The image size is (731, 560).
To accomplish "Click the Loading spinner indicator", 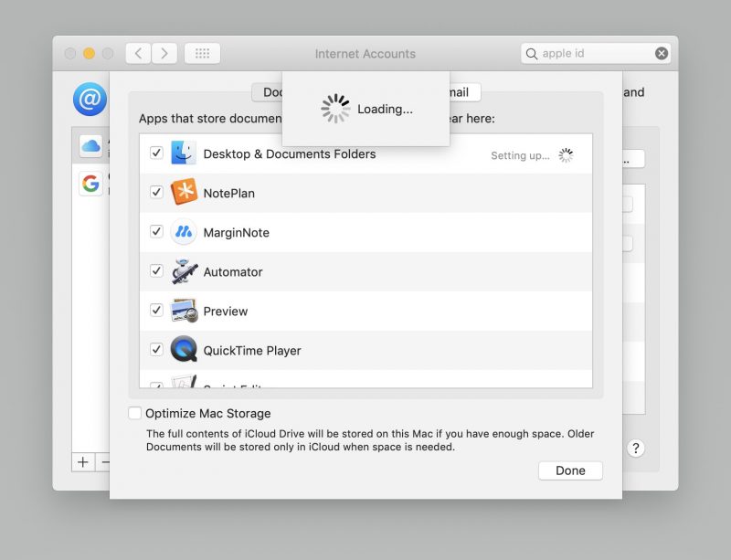I will point(335,109).
